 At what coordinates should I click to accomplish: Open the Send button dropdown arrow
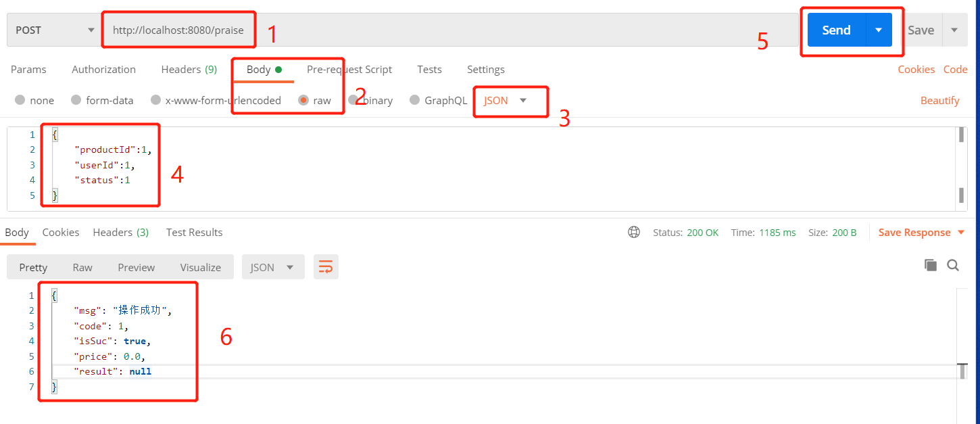pos(879,30)
